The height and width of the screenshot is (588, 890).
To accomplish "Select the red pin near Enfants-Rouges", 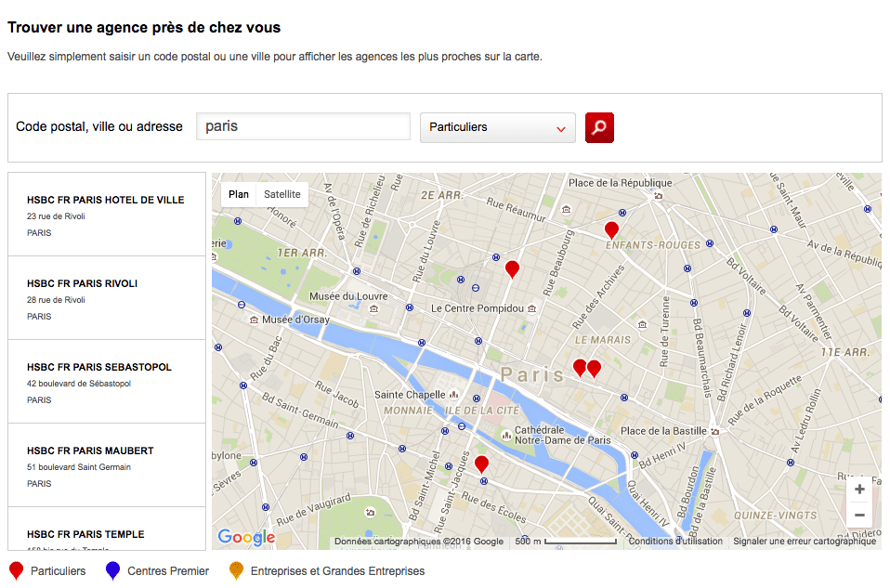I will [x=611, y=229].
